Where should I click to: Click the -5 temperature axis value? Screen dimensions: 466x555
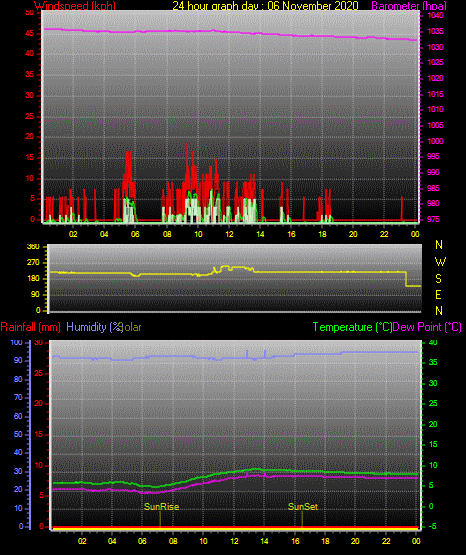[x=433, y=527]
